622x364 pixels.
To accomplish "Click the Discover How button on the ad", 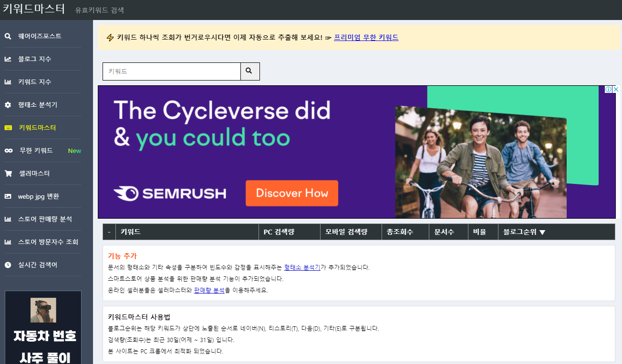I will click(292, 193).
